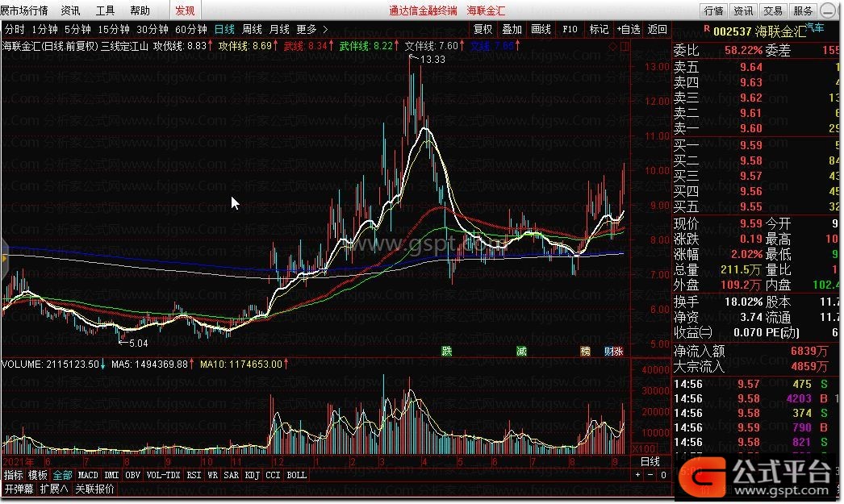
Task: Select the BOLL indicator
Action: 297,475
